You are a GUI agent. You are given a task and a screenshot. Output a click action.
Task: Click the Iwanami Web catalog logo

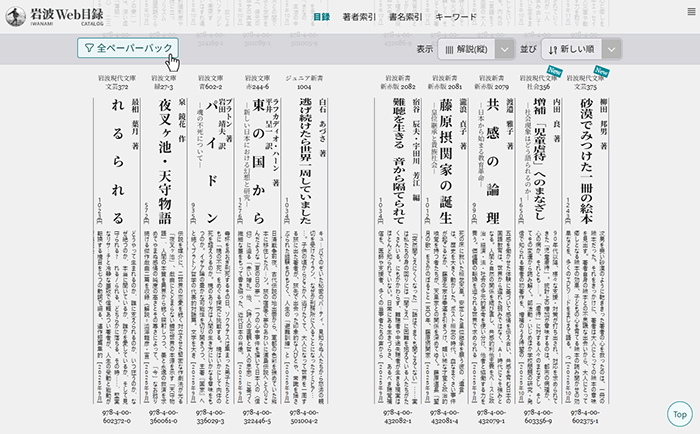54,16
